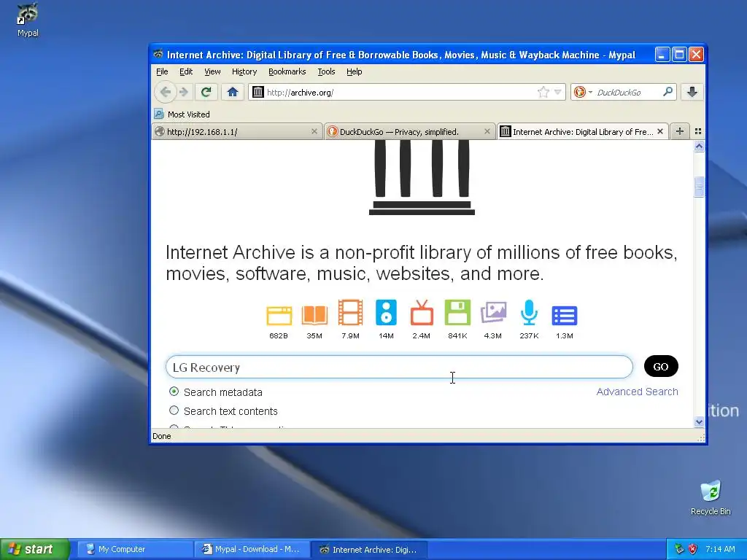This screenshot has height=560, width=747.
Task: Open the Audio speaker icon (14M)
Action: (386, 313)
